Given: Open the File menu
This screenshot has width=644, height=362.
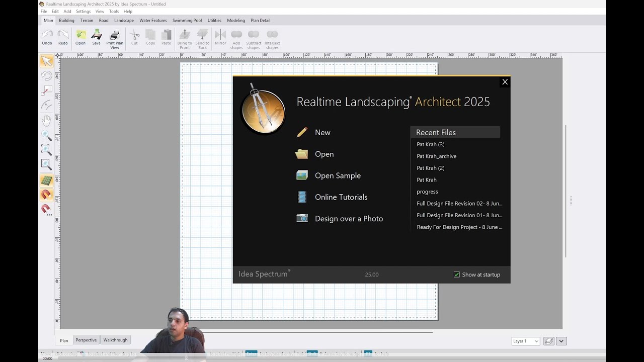Looking at the screenshot, I should [44, 12].
